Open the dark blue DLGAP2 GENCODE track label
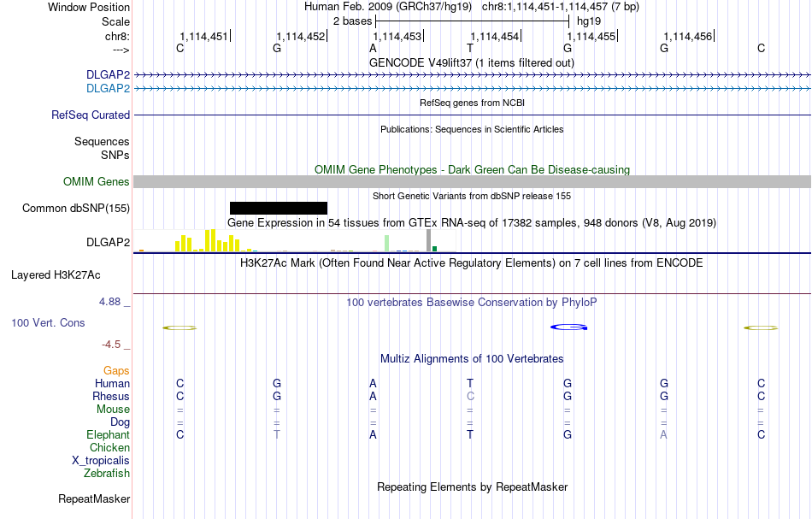812x519 pixels. click(x=109, y=75)
